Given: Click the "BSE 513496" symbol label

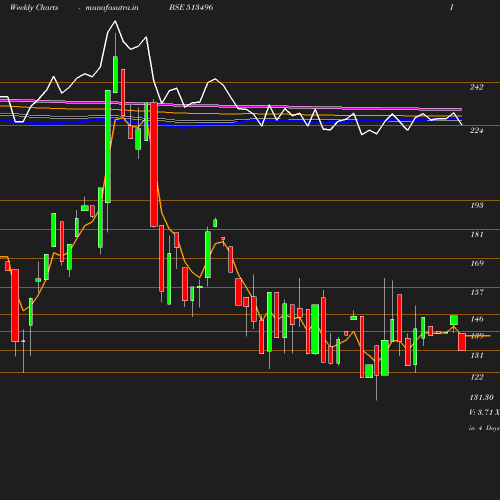Looking at the screenshot, I should click(x=191, y=7).
